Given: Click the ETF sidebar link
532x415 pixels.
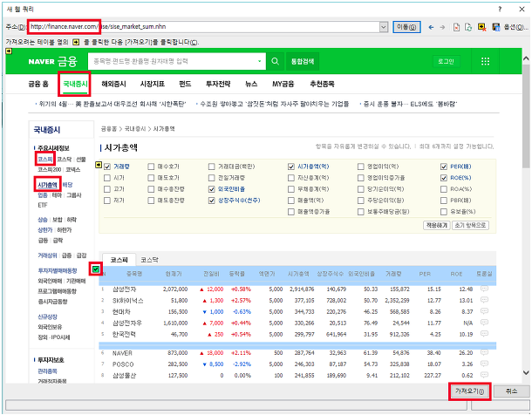Looking at the screenshot, I should (x=43, y=205).
